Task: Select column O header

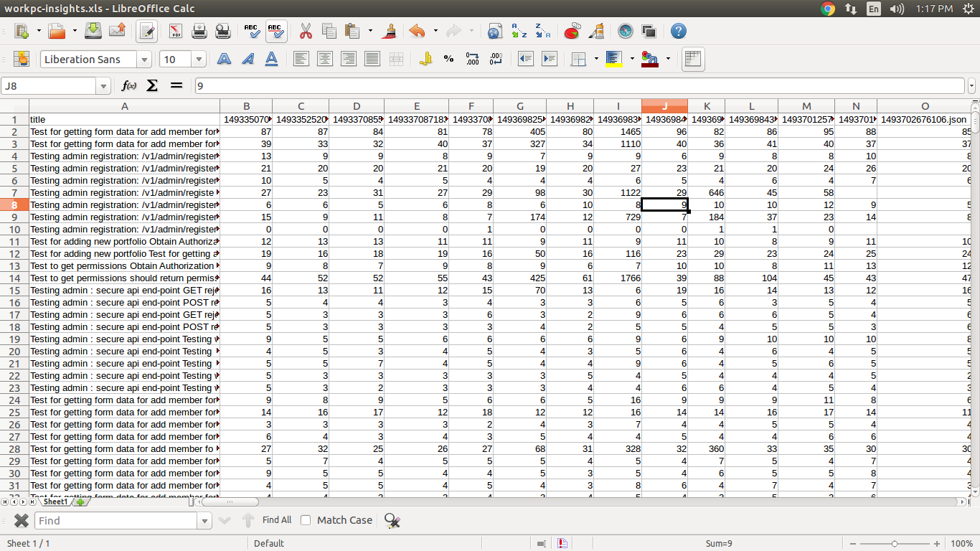Action: [925, 106]
